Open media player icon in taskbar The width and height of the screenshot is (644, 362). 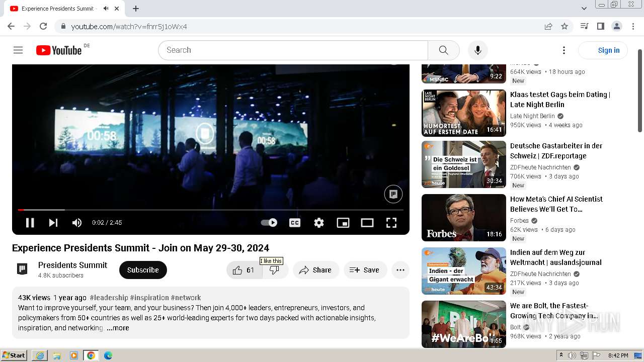[x=74, y=355]
